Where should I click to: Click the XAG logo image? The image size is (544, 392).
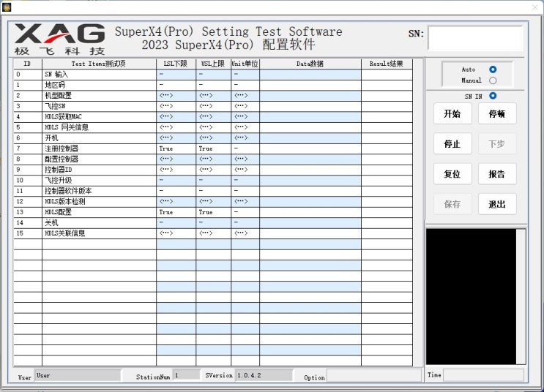[x=60, y=39]
